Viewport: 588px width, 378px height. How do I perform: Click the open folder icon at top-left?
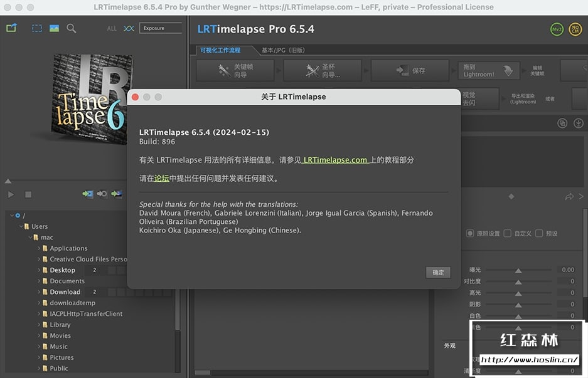(x=11, y=28)
